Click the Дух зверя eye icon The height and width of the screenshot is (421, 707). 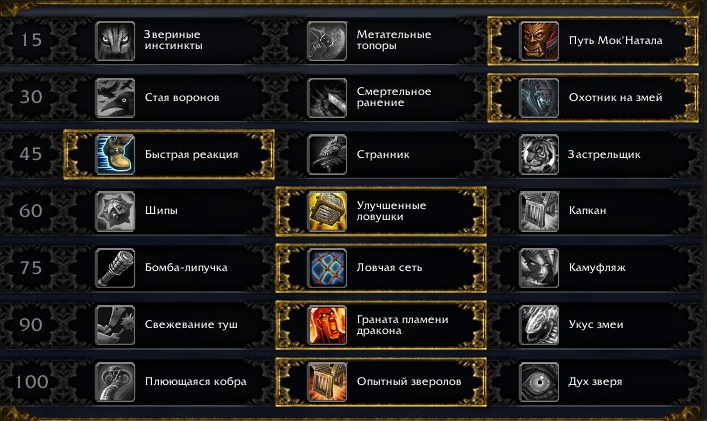[539, 382]
